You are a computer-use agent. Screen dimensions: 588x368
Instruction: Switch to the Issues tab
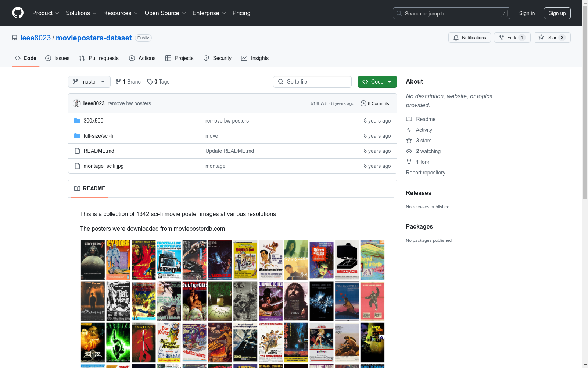(57, 58)
